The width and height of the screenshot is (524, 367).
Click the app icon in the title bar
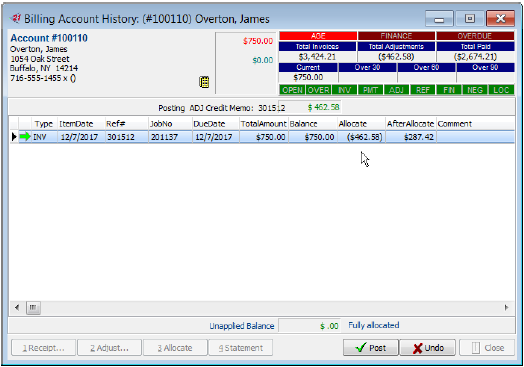pos(15,18)
